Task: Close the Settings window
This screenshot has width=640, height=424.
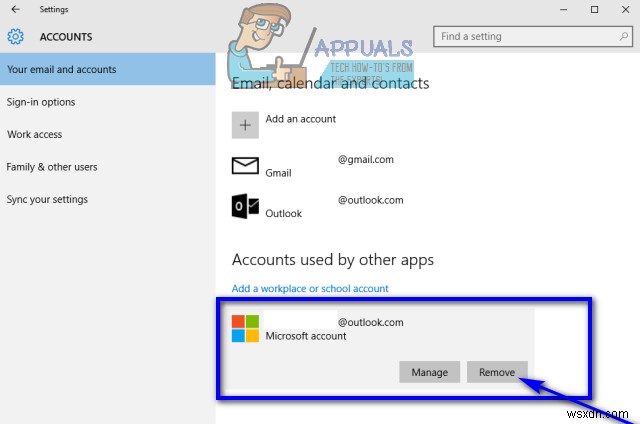Action: [625, 9]
